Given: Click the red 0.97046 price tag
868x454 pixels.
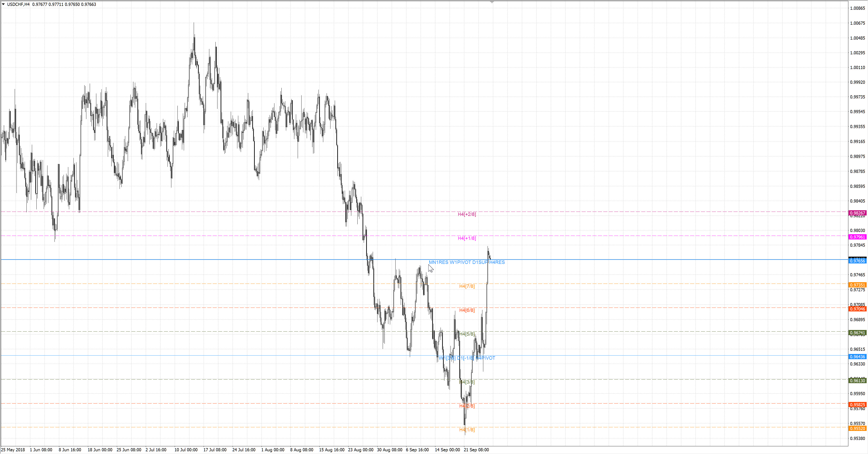Looking at the screenshot, I should [857, 309].
